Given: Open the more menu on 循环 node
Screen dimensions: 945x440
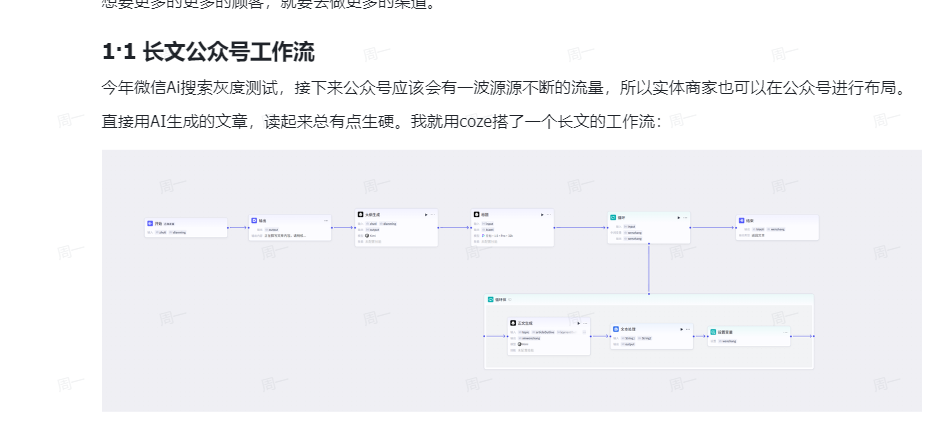Looking at the screenshot, I should (685, 217).
